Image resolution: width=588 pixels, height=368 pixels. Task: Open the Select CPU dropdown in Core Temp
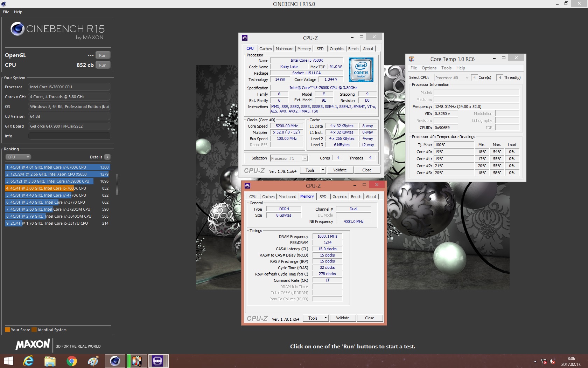point(451,78)
